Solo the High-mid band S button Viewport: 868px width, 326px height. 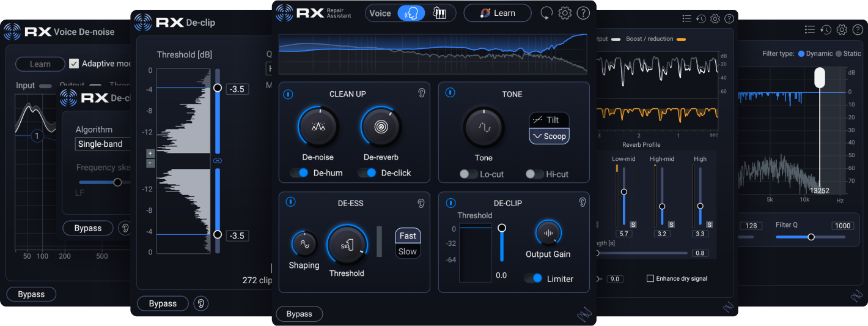click(x=671, y=224)
